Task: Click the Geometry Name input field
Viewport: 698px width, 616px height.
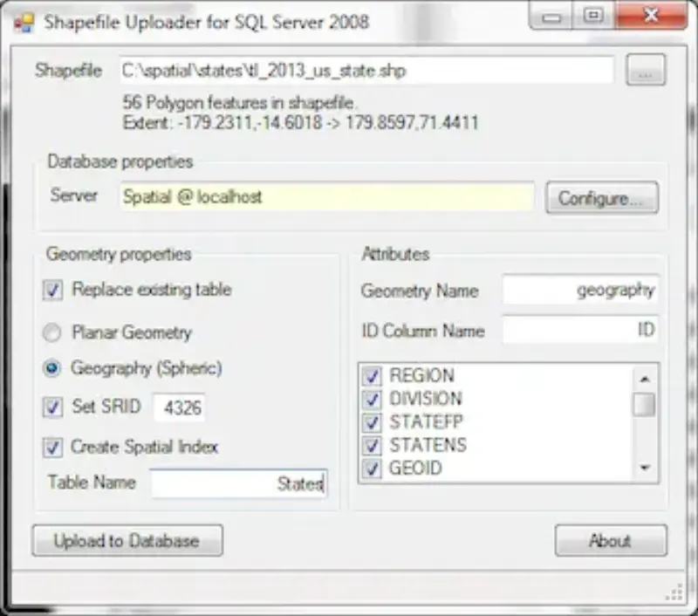Action: [580, 291]
